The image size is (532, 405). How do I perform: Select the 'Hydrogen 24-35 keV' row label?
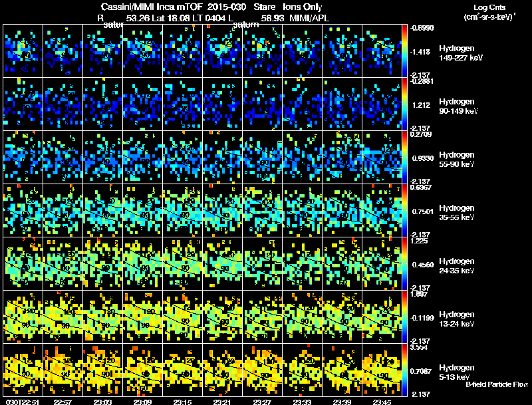click(x=457, y=266)
